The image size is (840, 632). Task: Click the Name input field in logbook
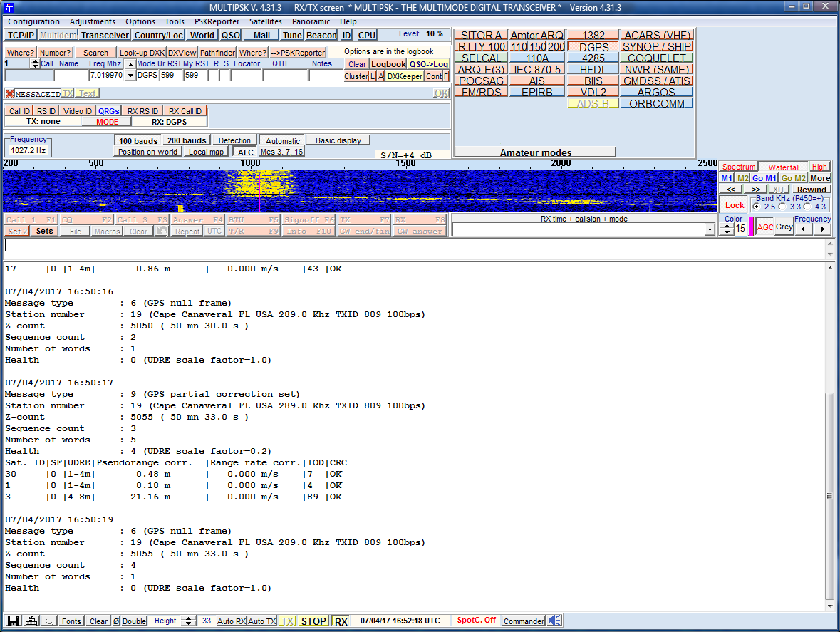71,76
